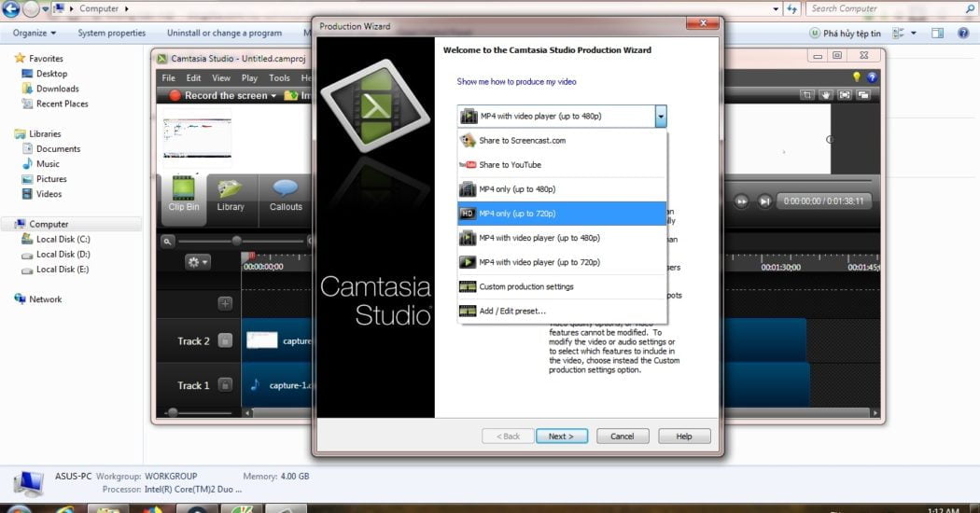
Task: Select the clip thumbnail in Clip Bin
Action: tap(198, 137)
